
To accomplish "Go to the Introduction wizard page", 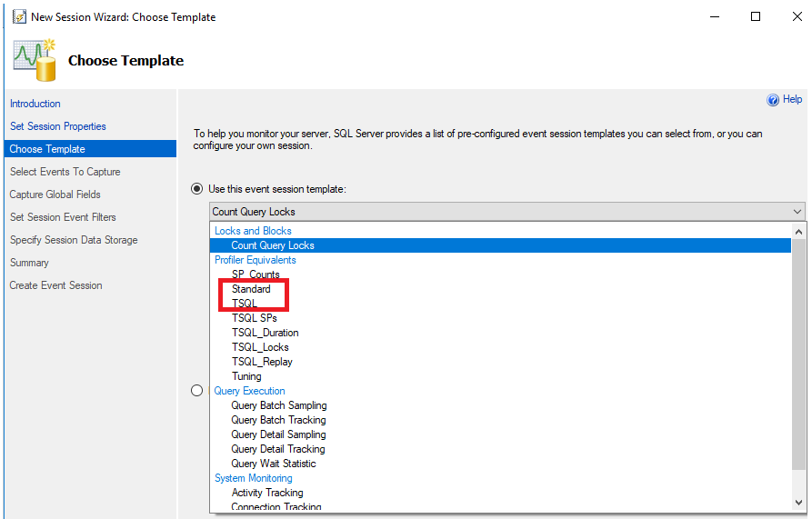I will pos(35,104).
